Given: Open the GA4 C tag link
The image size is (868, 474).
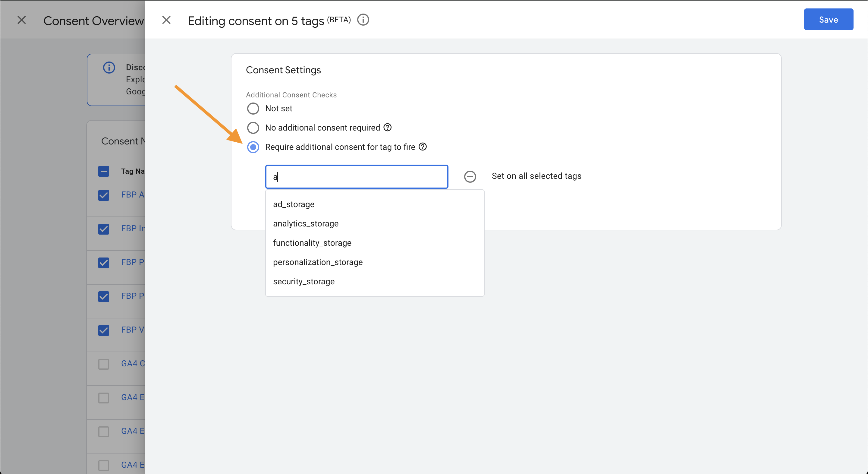Looking at the screenshot, I should pyautogui.click(x=133, y=363).
